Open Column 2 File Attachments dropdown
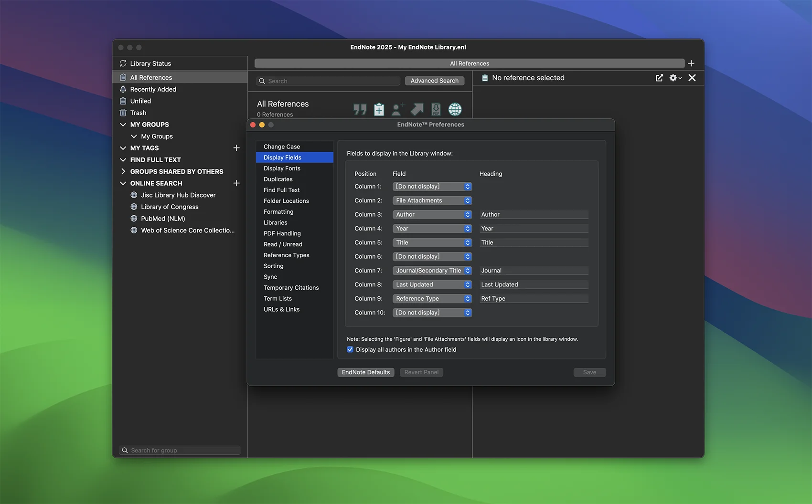The height and width of the screenshot is (504, 812). pyautogui.click(x=432, y=200)
